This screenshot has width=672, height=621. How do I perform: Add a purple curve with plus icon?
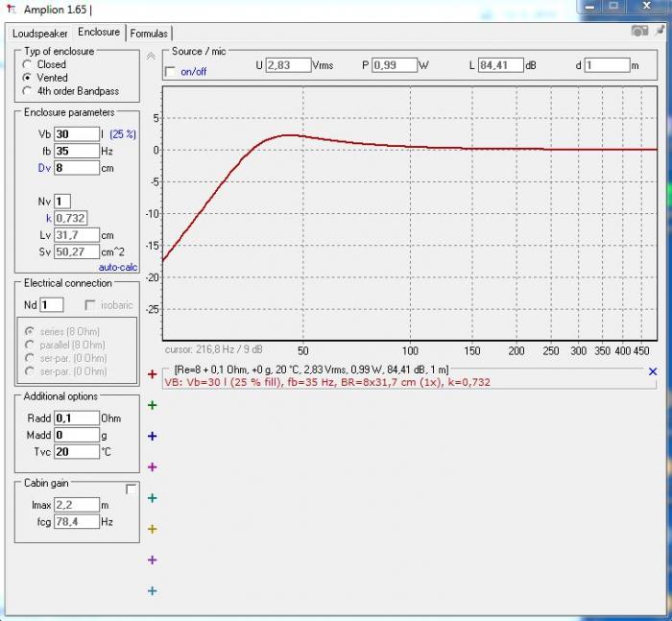click(152, 561)
